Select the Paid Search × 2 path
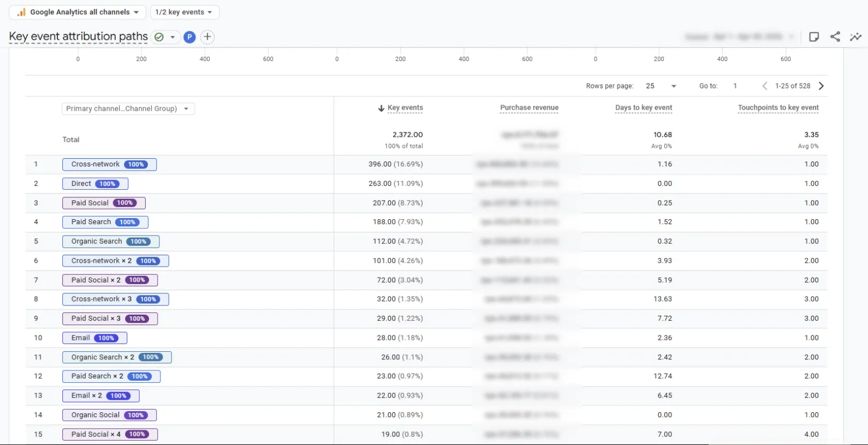 [x=111, y=376]
